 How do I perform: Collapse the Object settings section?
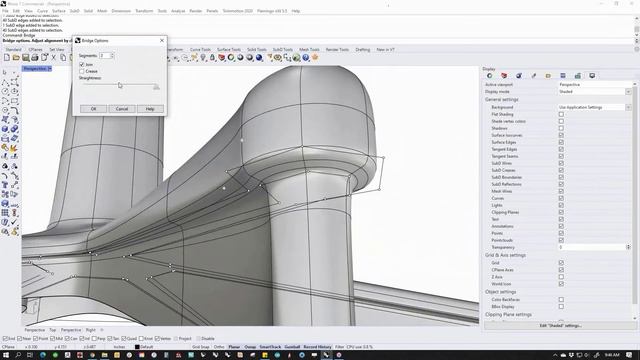[500, 292]
